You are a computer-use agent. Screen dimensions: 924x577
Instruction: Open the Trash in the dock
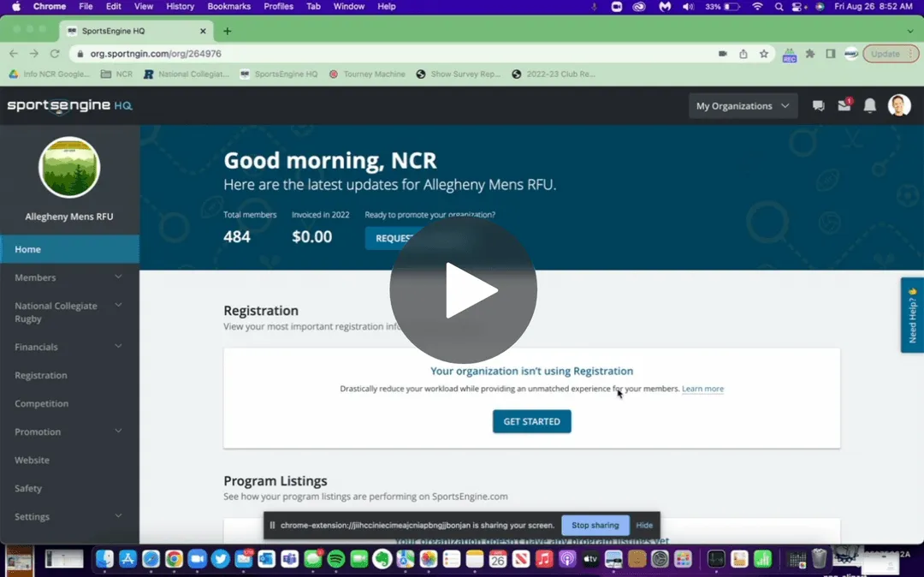click(x=819, y=558)
